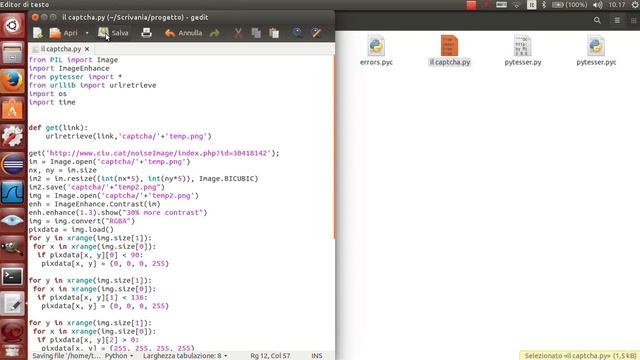The height and width of the screenshot is (360, 640).
Task: Open the Python language selector in status bar
Action: tap(119, 356)
